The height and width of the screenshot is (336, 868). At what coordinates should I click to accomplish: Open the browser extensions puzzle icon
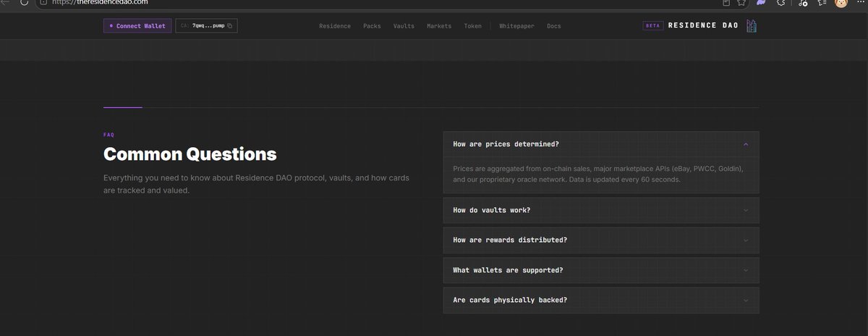coord(780,3)
